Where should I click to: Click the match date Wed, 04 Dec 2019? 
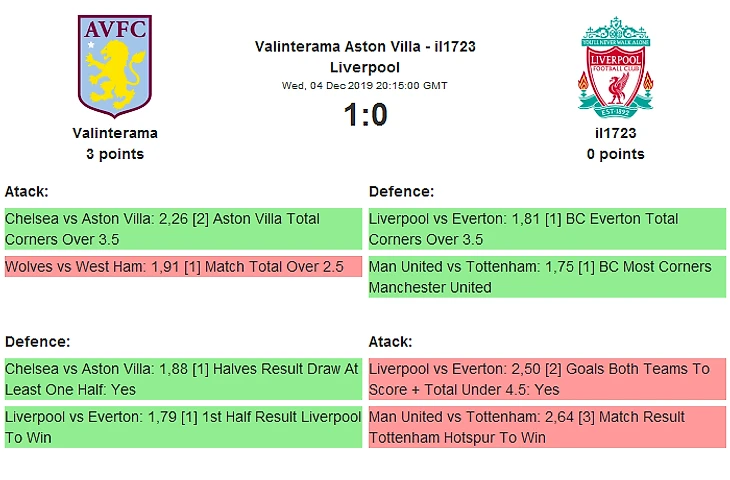point(365,85)
